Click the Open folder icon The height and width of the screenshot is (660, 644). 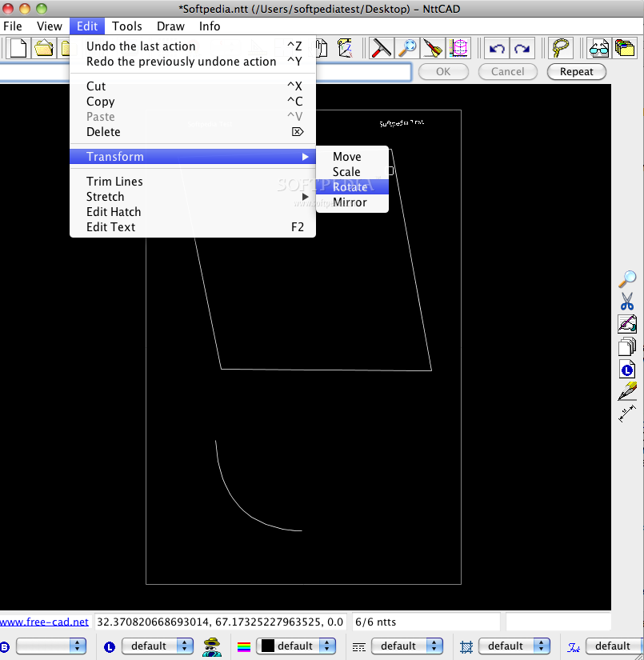44,47
